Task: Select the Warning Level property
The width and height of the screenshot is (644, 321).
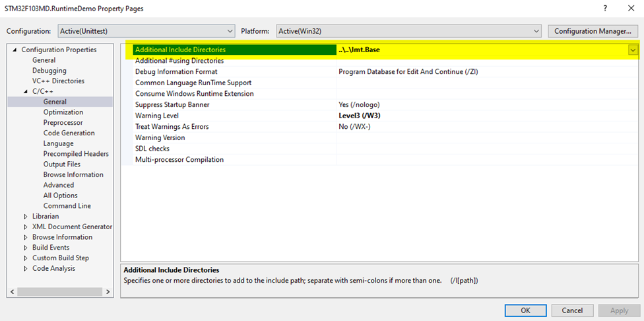Action: point(235,116)
